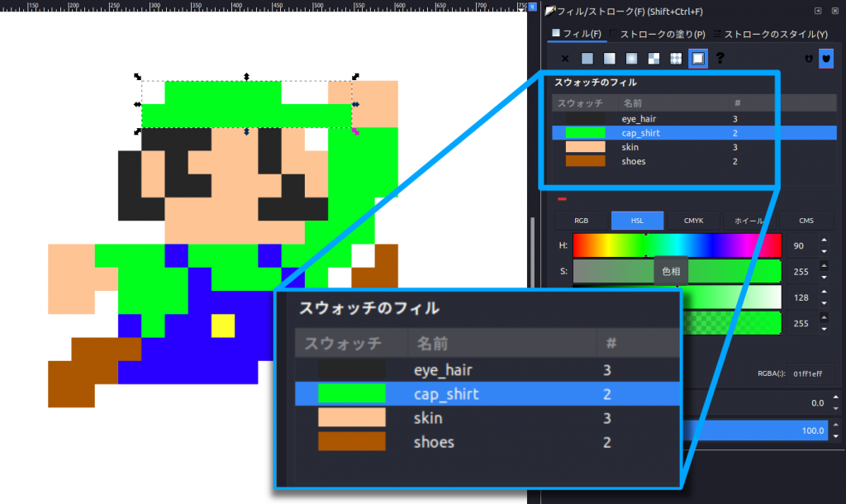Click the S value field showing 255
The width and height of the screenshot is (846, 504).
802,272
